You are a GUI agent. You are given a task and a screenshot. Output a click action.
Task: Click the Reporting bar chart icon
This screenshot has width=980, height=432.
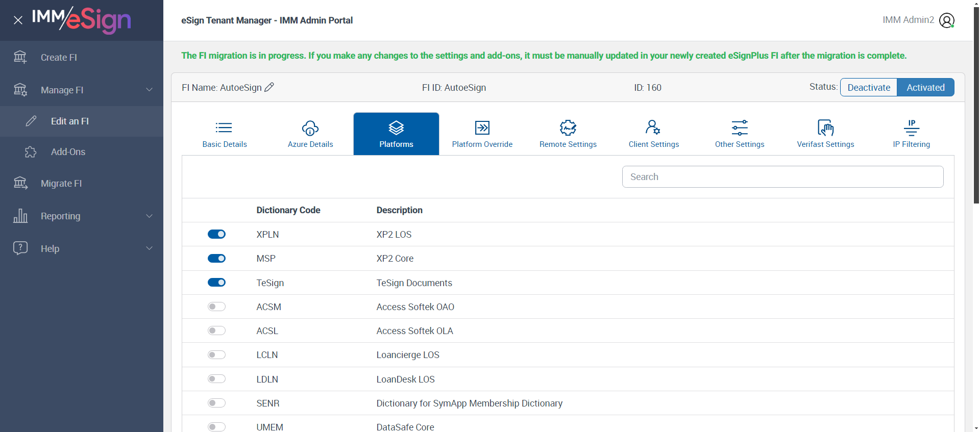click(x=20, y=216)
